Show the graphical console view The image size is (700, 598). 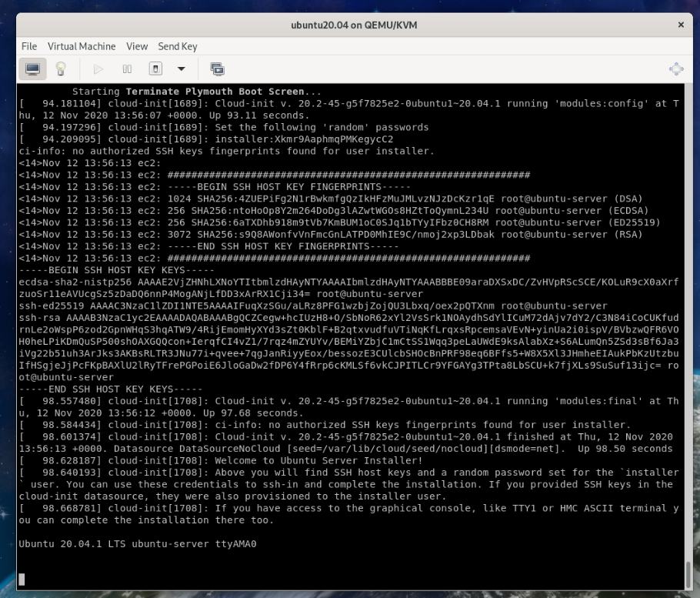tap(32, 68)
